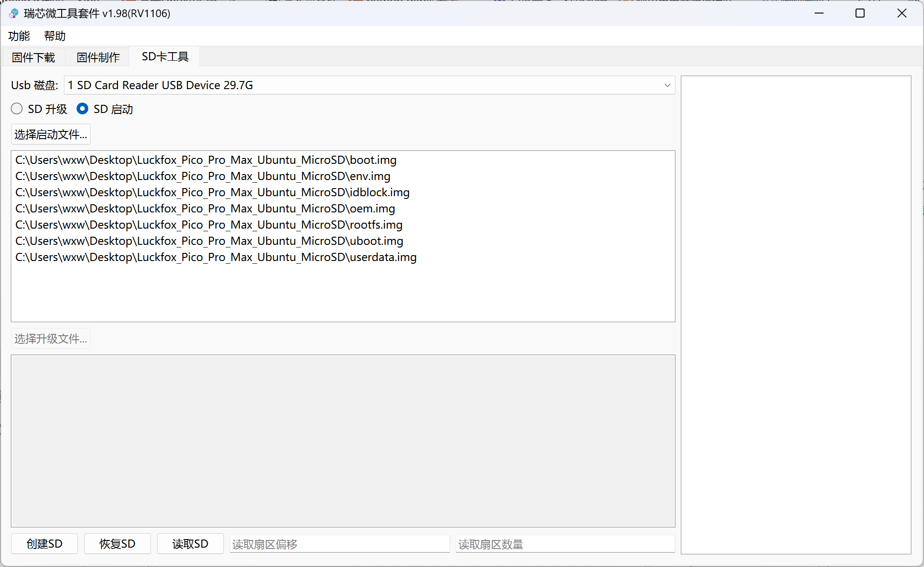Click the dropdown chevron arrow for USB disk
This screenshot has height=567, width=924.
point(667,85)
